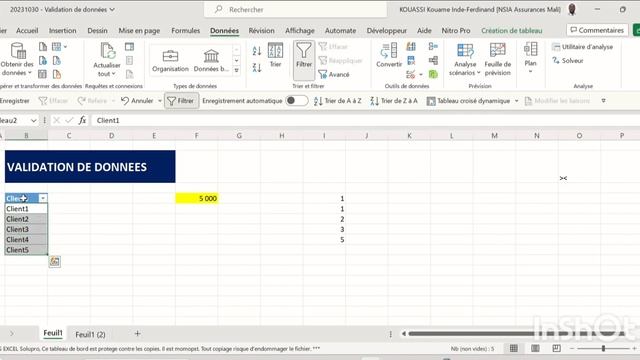Sort descending Z to A ribbon icon

coord(257,67)
